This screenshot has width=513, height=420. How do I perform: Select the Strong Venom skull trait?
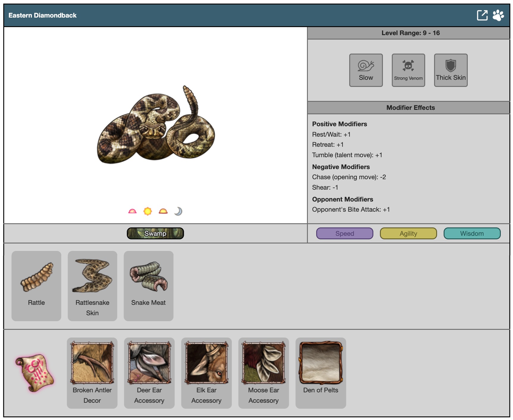coord(408,70)
